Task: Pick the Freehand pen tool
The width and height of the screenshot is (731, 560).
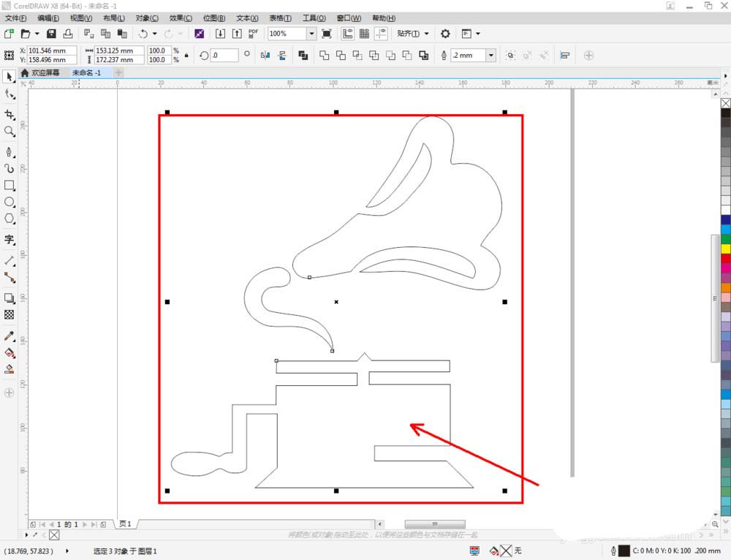Action: (9, 152)
